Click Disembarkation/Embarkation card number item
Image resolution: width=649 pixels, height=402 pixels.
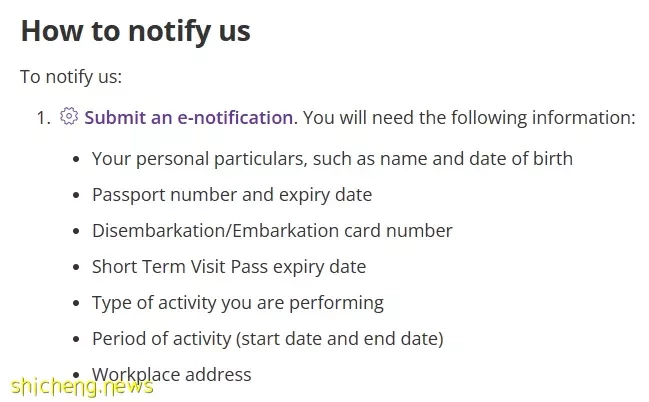(272, 231)
